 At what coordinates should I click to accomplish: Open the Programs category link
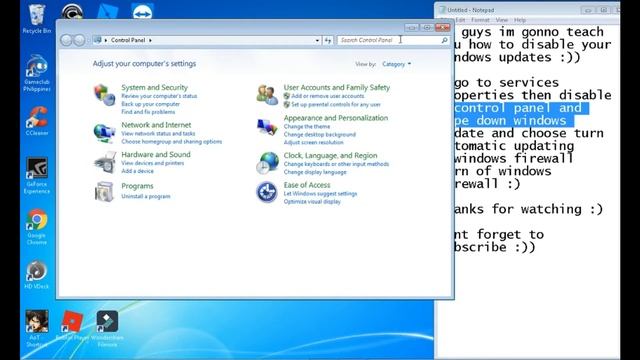[x=137, y=186]
